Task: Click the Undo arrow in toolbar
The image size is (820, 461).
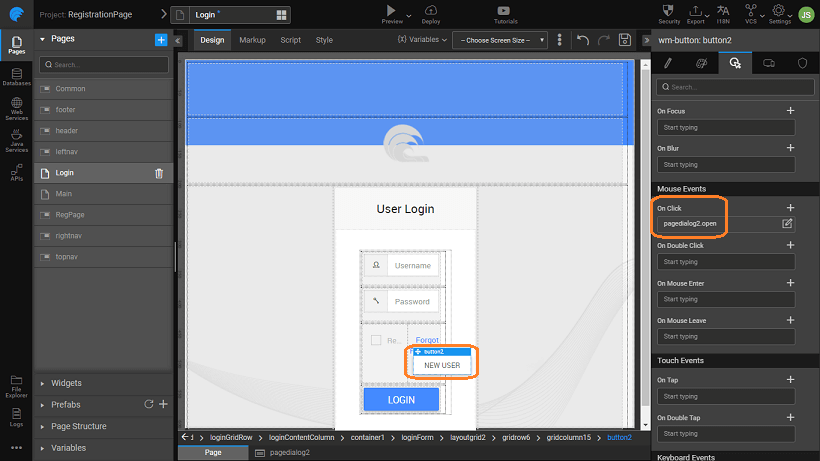Action: [582, 40]
